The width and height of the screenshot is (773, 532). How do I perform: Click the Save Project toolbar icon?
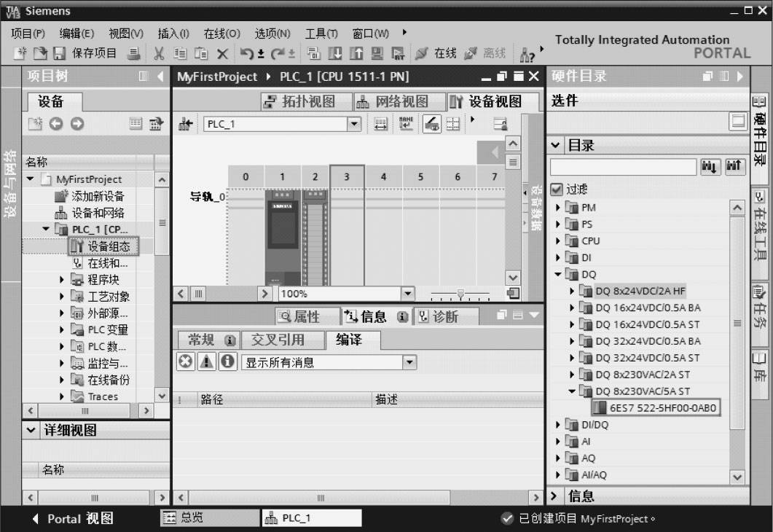coord(59,53)
